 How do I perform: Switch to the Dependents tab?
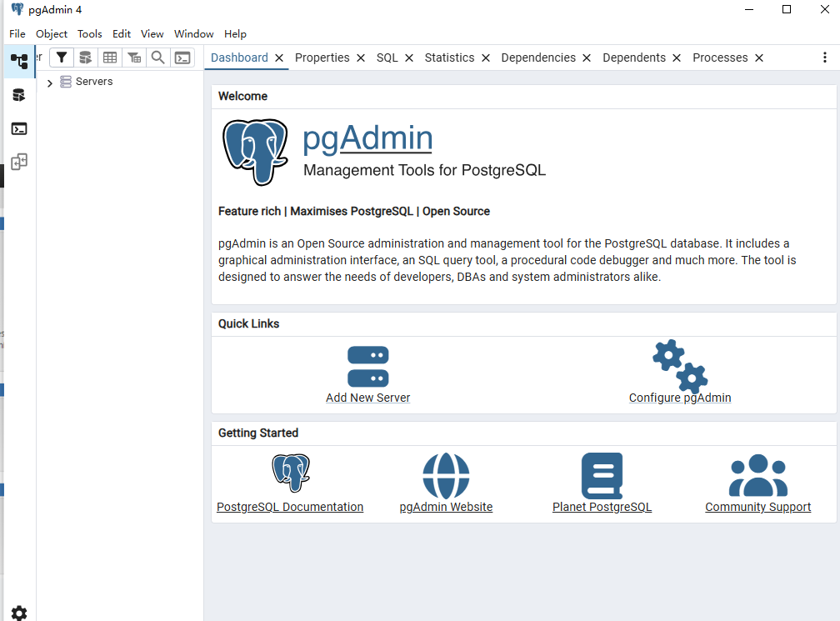point(634,58)
